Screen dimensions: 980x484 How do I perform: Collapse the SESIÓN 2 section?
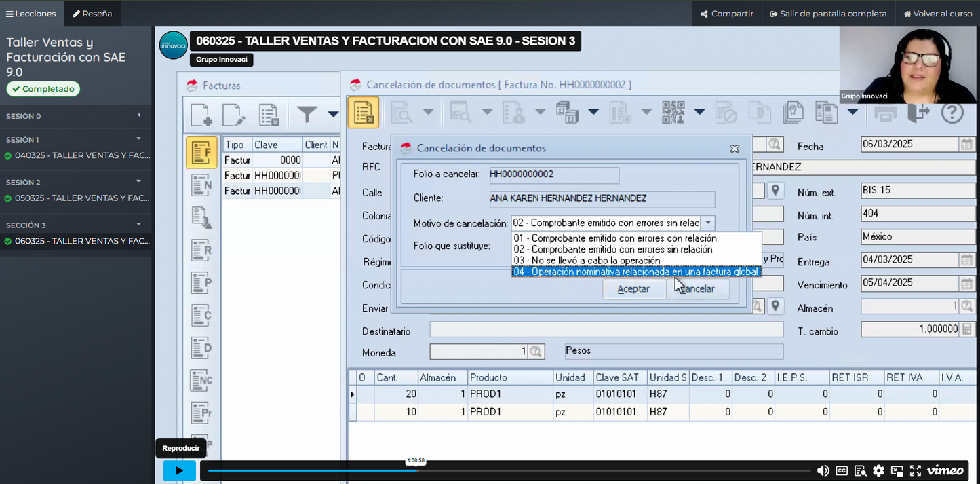pyautogui.click(x=138, y=182)
